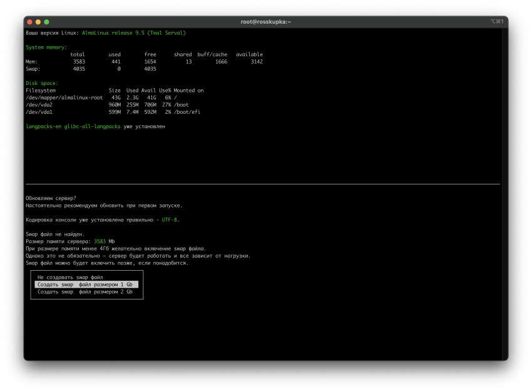
Task: Close the terminal with red button
Action: [29, 22]
